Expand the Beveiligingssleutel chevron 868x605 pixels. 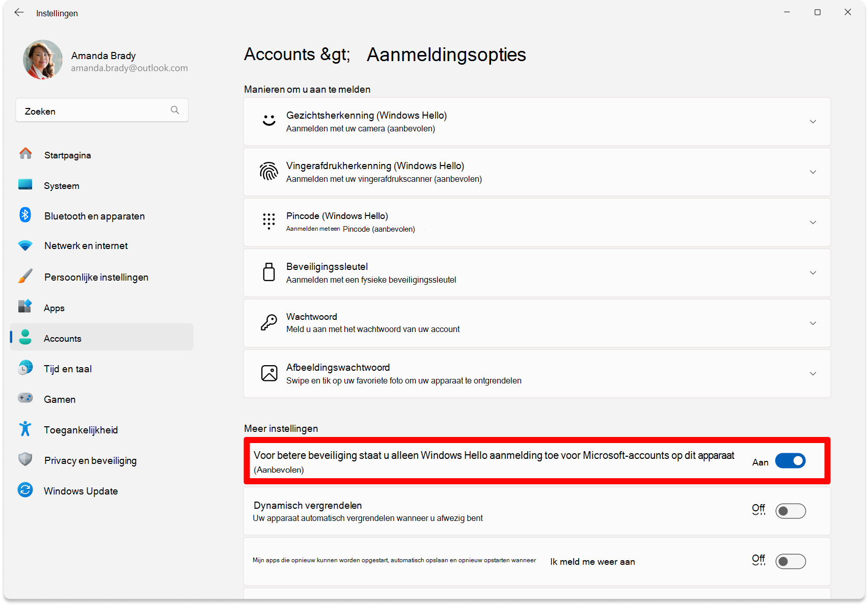(x=813, y=273)
